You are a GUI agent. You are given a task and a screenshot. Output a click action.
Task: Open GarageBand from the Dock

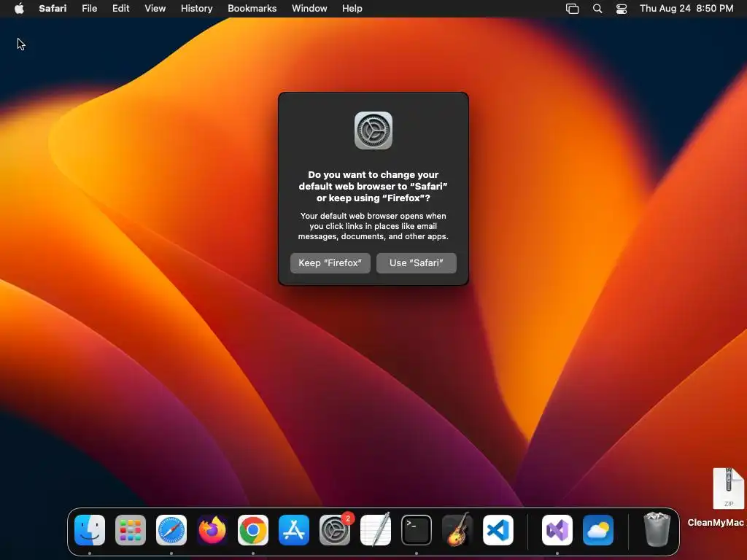point(457,530)
